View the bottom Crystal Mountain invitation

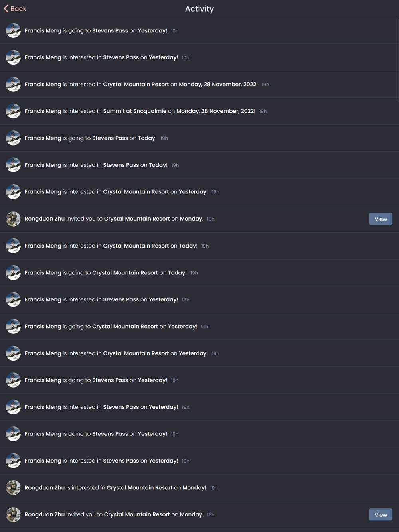tap(381, 515)
